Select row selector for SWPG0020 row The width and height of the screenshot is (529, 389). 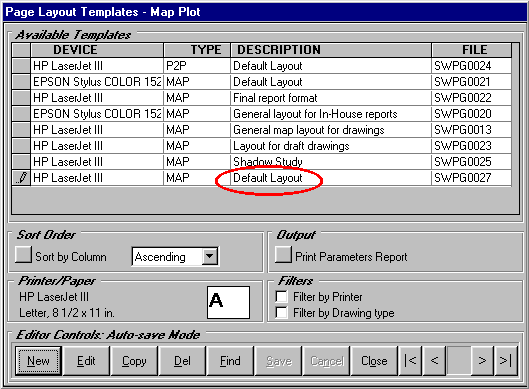pyautogui.click(x=21, y=114)
